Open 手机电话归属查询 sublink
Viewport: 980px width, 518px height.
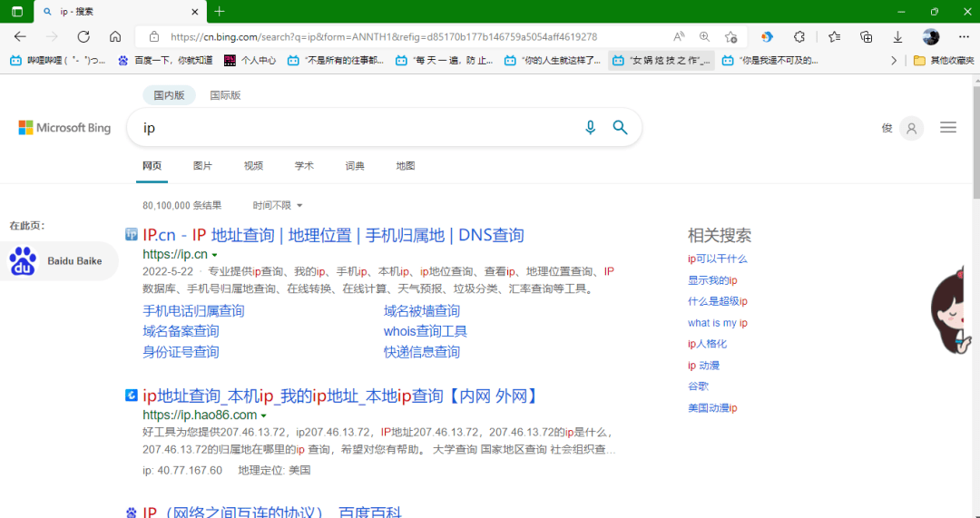click(193, 311)
